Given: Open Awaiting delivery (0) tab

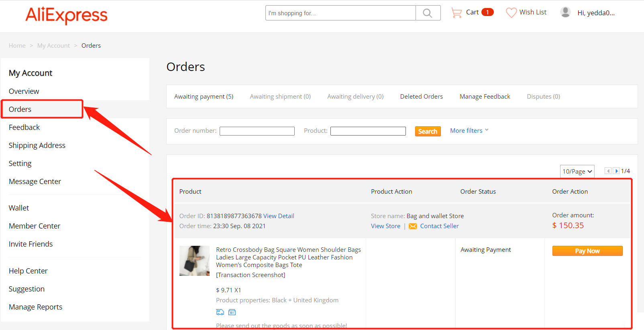Looking at the screenshot, I should tap(355, 97).
